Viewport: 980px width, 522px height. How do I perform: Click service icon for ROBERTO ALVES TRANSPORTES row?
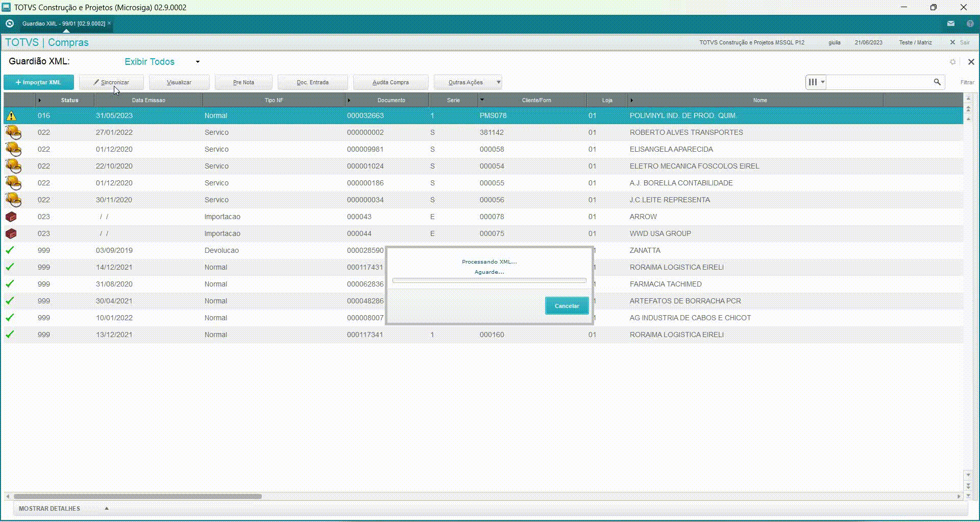pyautogui.click(x=13, y=132)
